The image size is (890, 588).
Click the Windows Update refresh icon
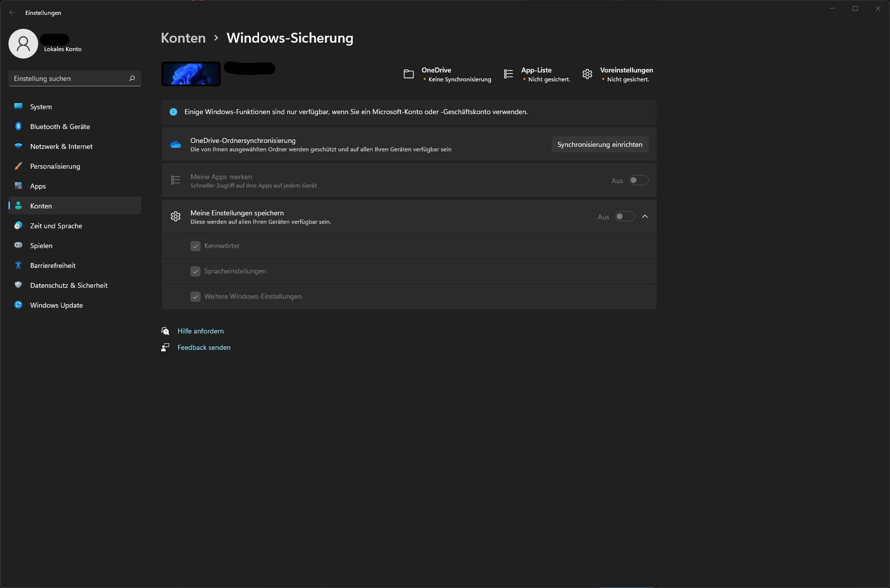tap(18, 305)
